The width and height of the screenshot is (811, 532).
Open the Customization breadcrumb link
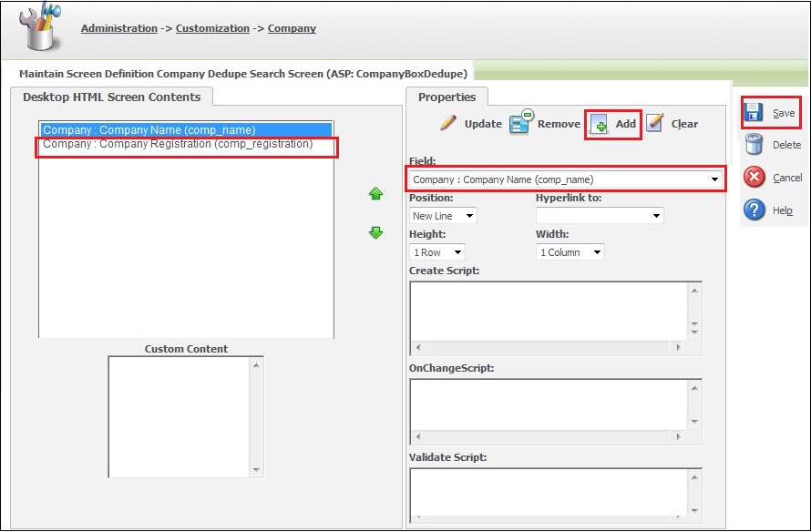212,28
